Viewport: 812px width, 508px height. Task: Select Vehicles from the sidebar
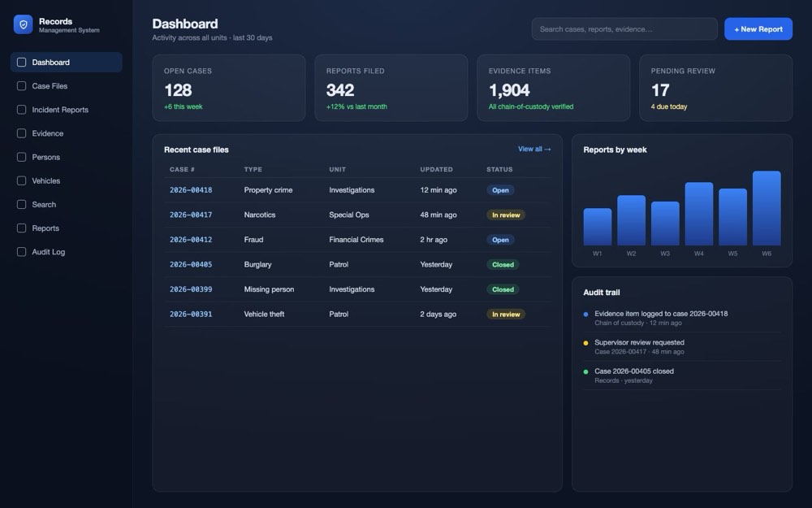tap(67, 180)
